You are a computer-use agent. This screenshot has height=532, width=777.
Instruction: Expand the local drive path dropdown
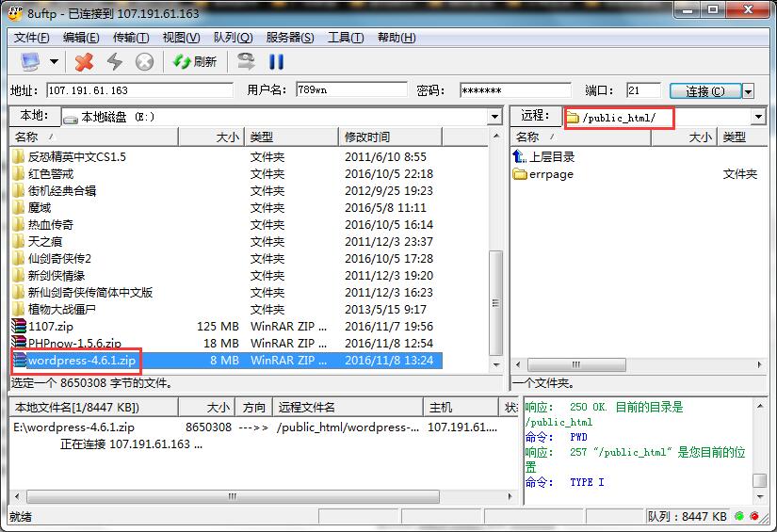494,117
